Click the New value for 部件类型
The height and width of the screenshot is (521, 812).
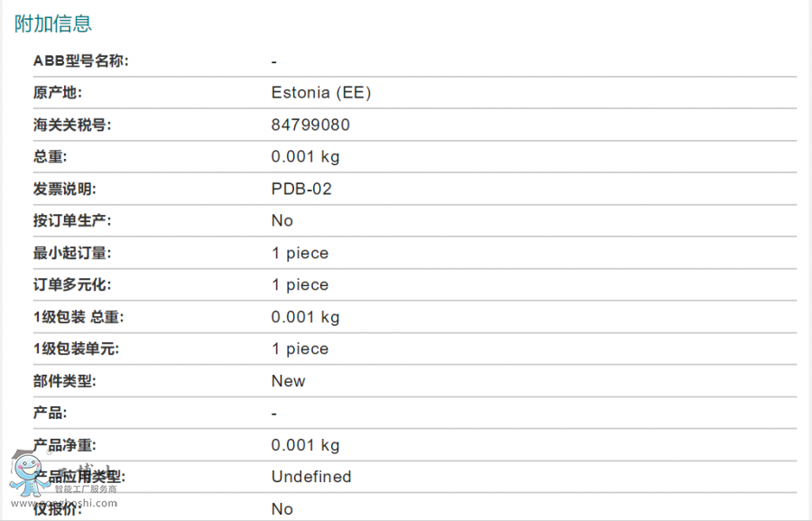click(289, 381)
